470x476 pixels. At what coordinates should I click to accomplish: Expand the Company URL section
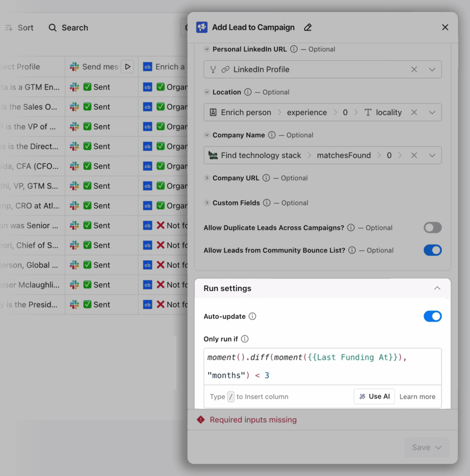[207, 178]
